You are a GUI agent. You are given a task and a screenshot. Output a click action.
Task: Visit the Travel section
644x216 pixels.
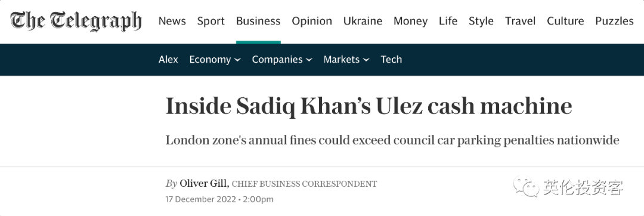click(520, 21)
